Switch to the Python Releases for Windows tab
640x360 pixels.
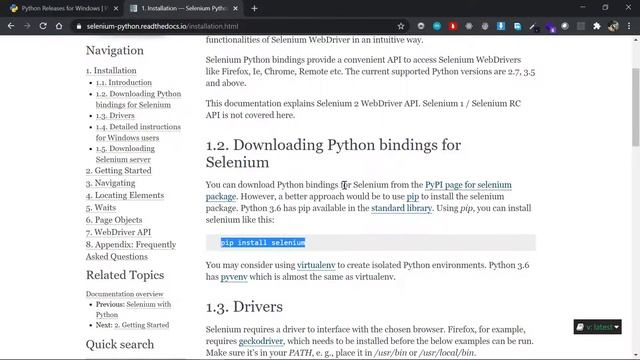(x=61, y=8)
